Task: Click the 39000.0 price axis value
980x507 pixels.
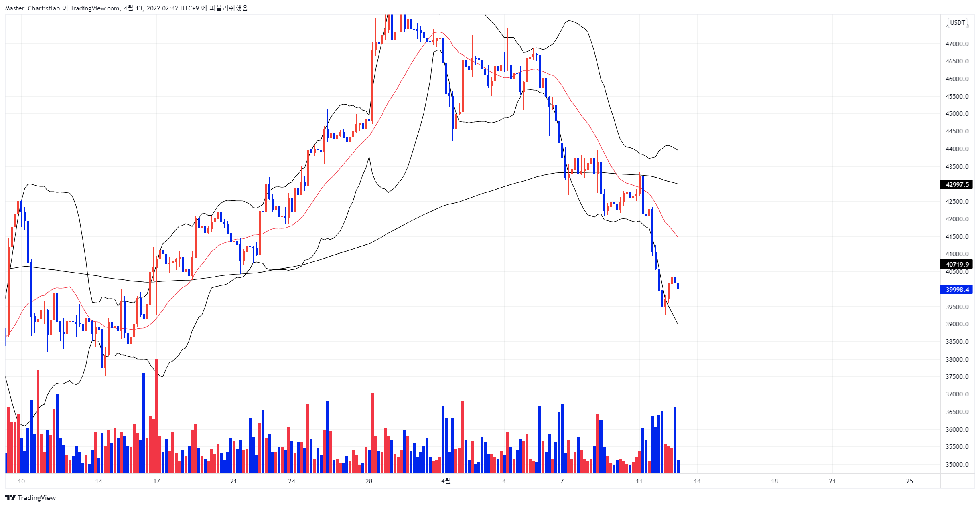Action: pyautogui.click(x=957, y=324)
